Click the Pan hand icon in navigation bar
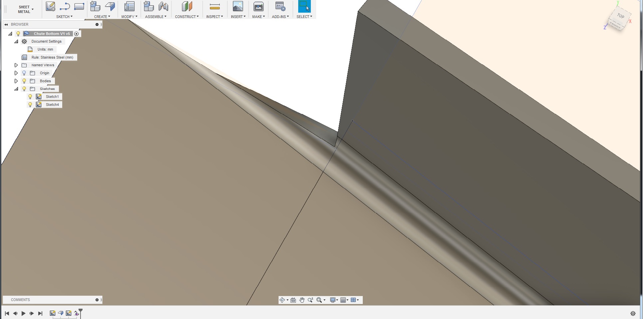Image resolution: width=644 pixels, height=319 pixels. click(x=302, y=300)
